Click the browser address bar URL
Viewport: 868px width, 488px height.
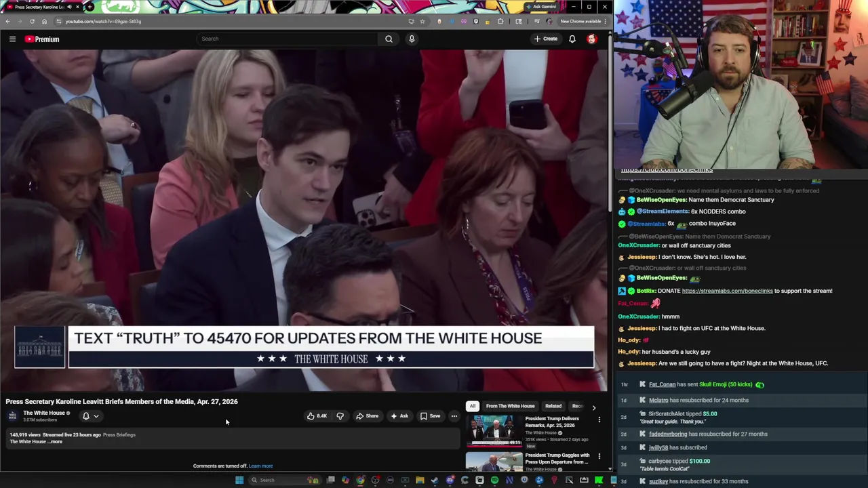tap(103, 21)
